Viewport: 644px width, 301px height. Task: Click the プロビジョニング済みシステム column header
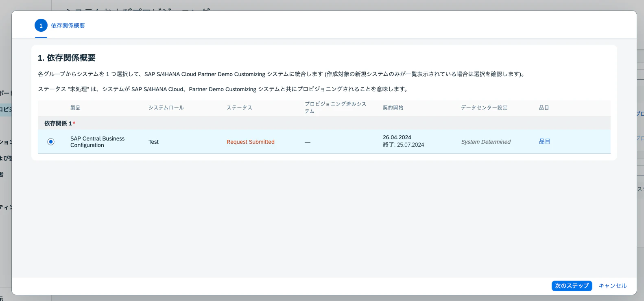(336, 108)
